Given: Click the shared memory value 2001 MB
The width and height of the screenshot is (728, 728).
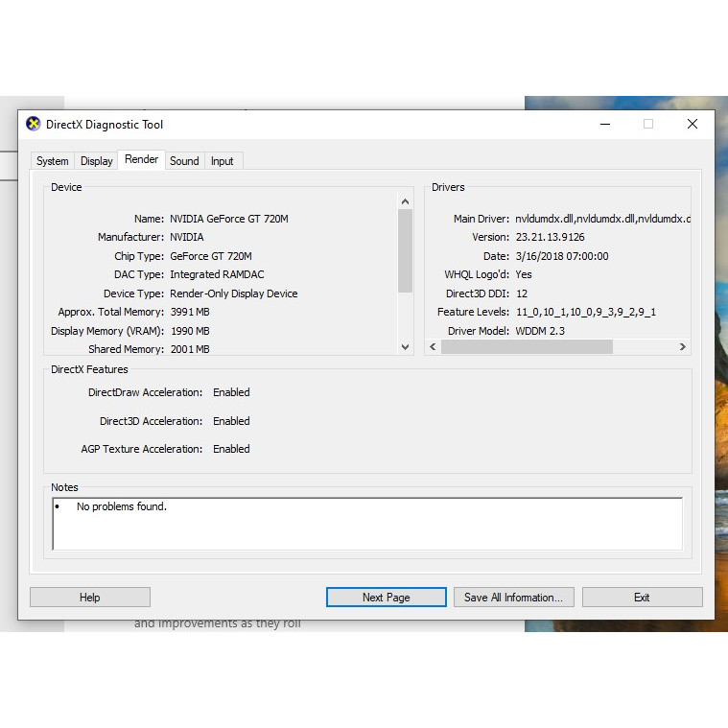Looking at the screenshot, I should [x=190, y=349].
